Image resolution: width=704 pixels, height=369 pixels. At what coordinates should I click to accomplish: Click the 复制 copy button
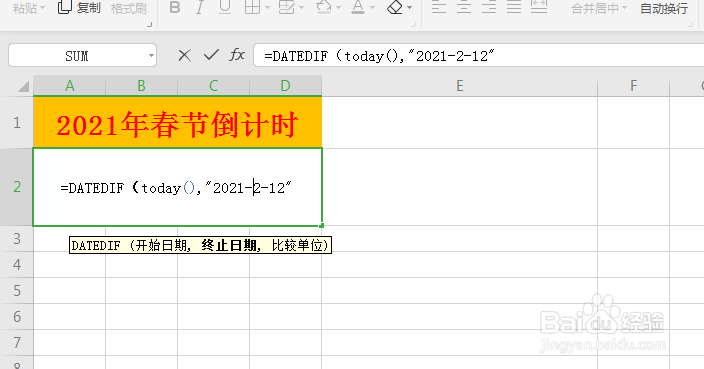pos(79,8)
